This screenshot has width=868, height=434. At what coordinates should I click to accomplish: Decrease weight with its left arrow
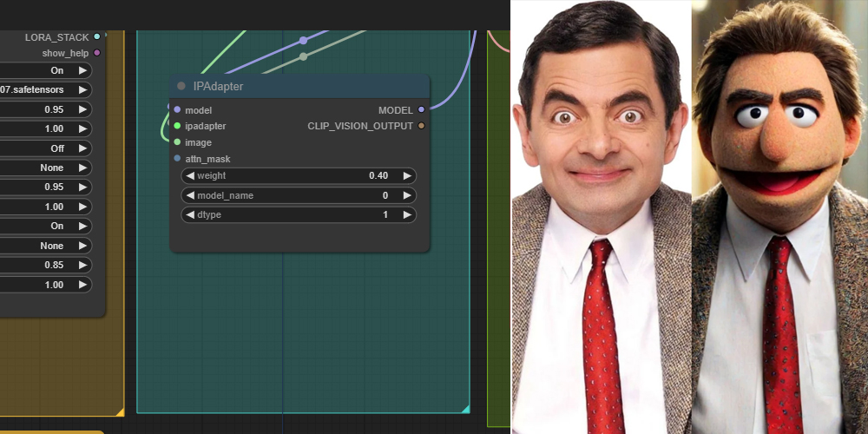click(x=190, y=175)
